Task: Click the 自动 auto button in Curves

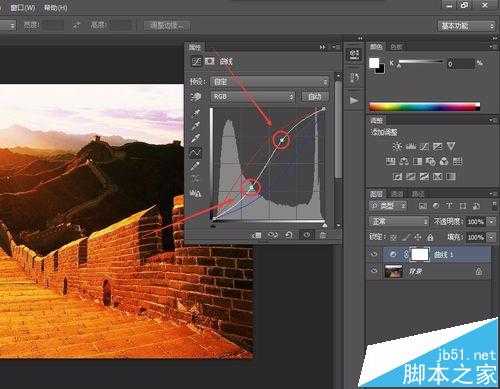Action: coord(315,97)
